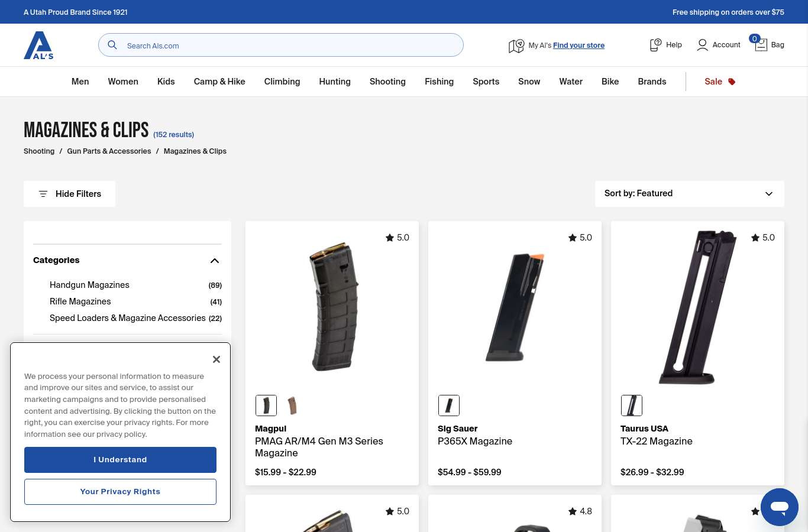Select the tan Magpul magazine swatch

pos(292,406)
